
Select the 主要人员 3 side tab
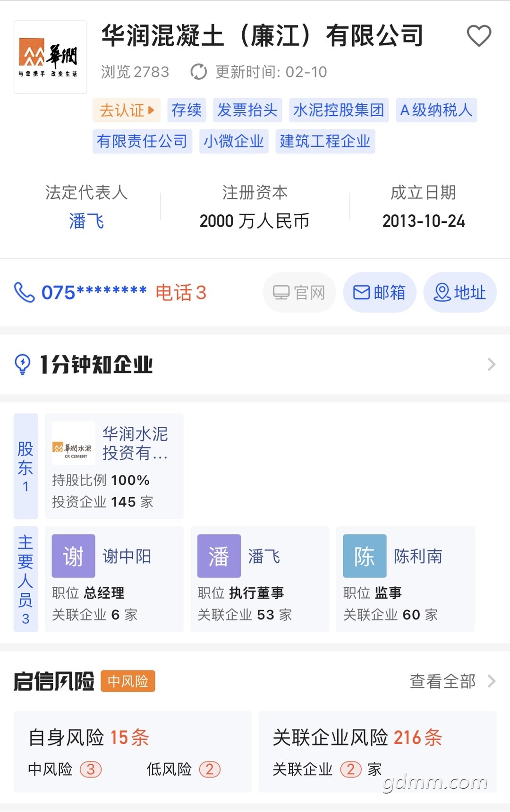25,579
